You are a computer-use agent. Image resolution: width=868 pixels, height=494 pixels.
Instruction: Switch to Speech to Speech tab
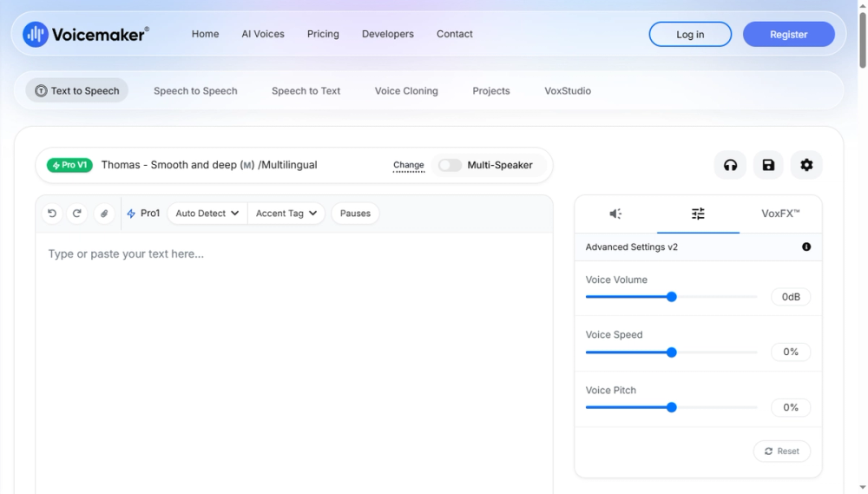point(195,91)
